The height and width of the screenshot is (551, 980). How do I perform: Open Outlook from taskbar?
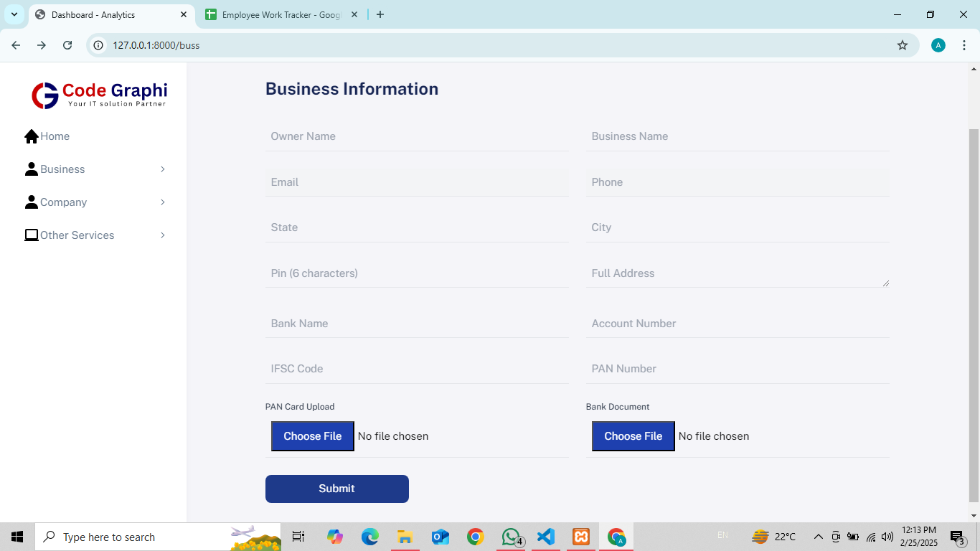point(440,537)
